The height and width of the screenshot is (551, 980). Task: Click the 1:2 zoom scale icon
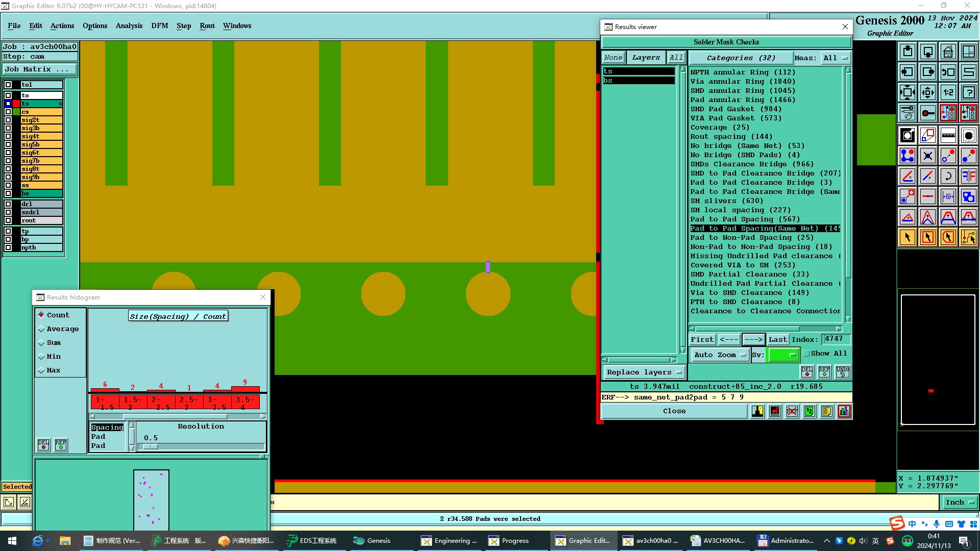tap(948, 92)
